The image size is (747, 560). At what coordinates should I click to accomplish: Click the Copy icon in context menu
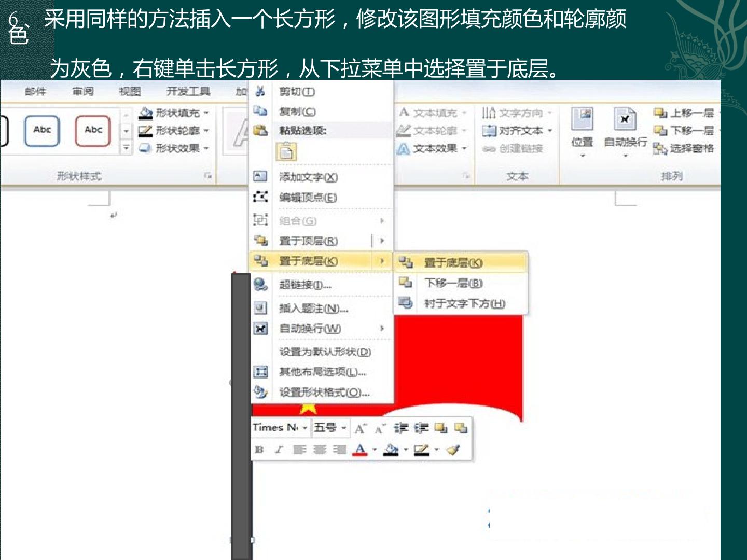click(x=260, y=111)
